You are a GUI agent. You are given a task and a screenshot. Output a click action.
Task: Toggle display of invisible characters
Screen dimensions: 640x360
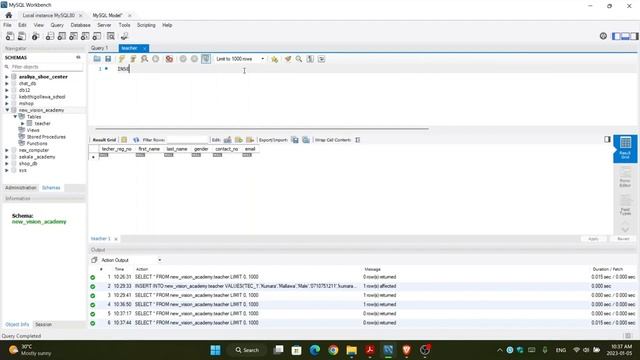tap(310, 59)
